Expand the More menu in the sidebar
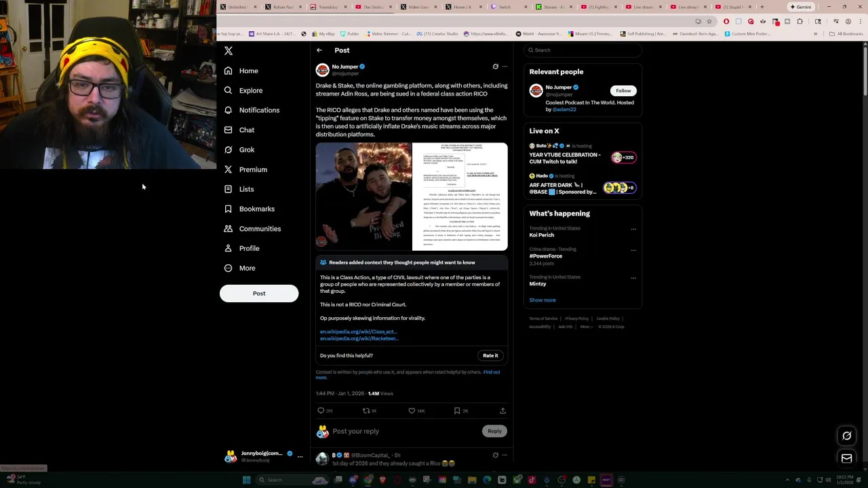The image size is (868, 488). click(239, 268)
